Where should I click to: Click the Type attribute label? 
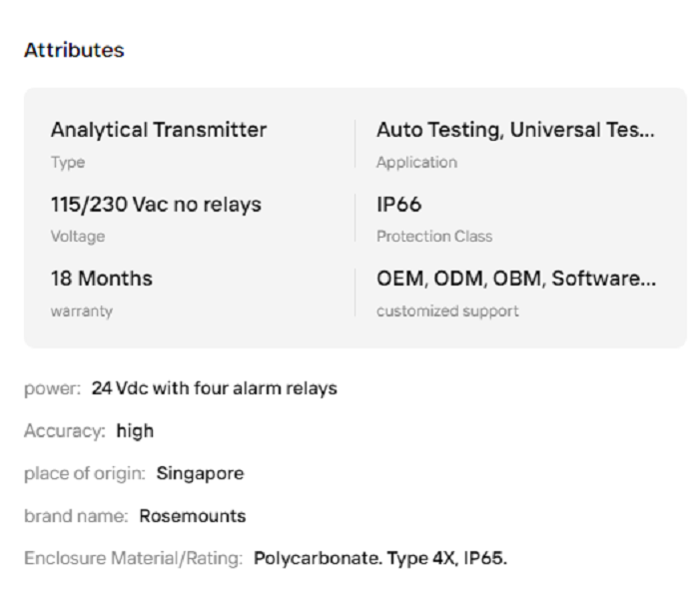point(68,162)
